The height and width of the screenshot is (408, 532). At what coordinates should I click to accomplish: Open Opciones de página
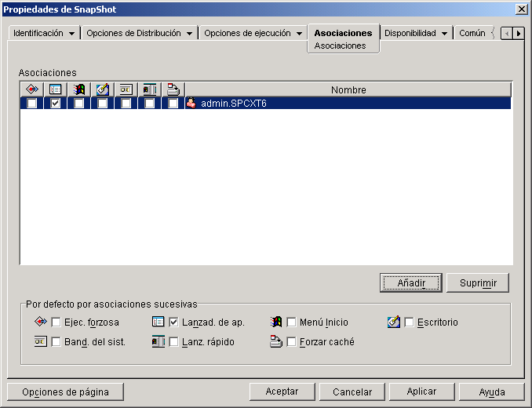click(x=65, y=392)
